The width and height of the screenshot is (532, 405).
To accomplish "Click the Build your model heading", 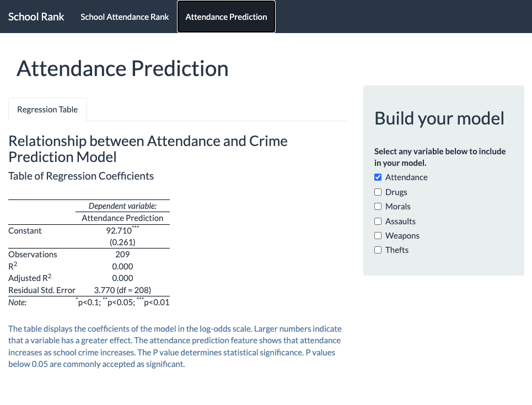I will (x=439, y=118).
